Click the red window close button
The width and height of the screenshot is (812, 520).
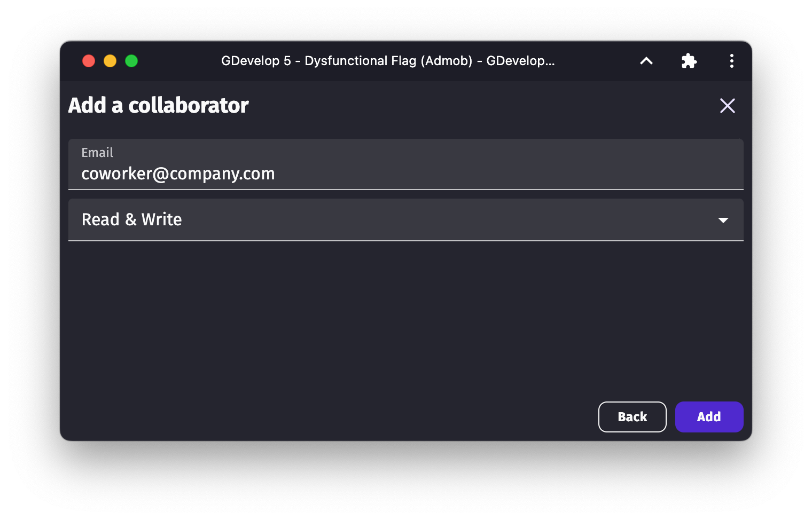tap(89, 61)
